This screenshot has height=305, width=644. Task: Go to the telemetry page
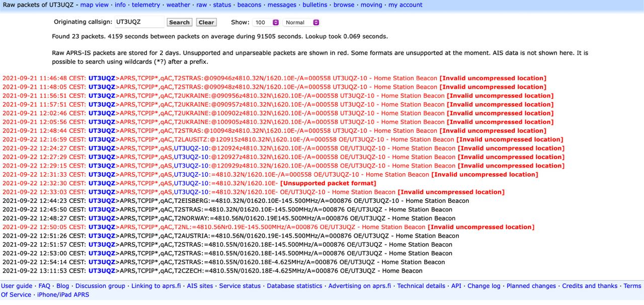(x=146, y=5)
